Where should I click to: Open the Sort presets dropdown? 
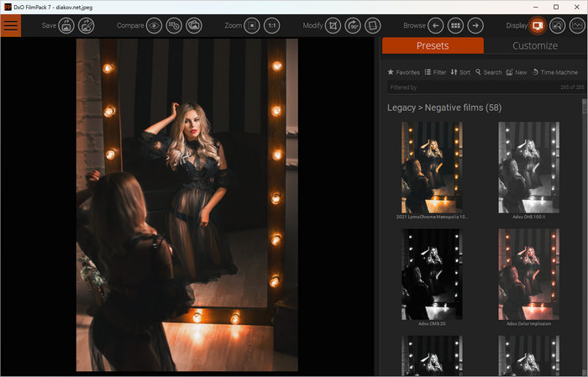pyautogui.click(x=460, y=72)
